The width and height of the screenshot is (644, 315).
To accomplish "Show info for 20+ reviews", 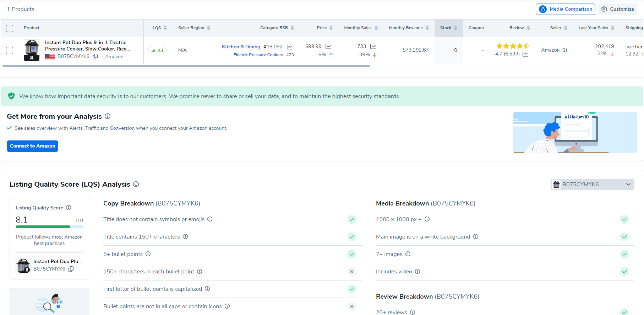I will 413,312.
